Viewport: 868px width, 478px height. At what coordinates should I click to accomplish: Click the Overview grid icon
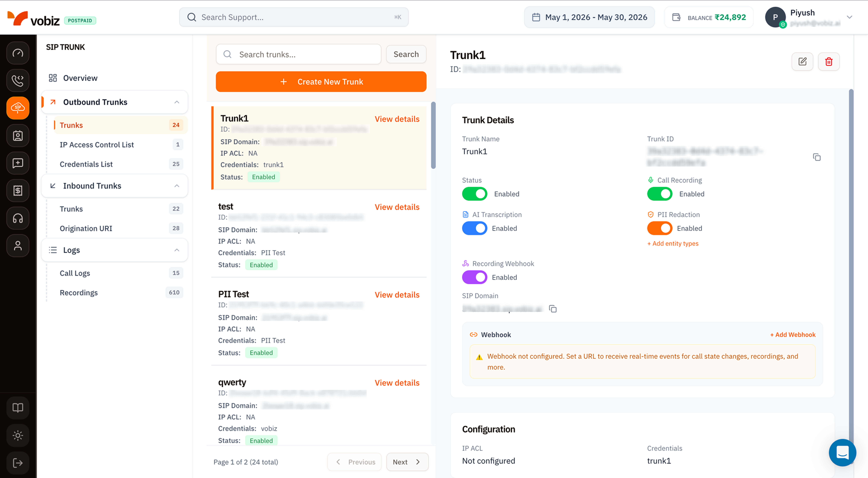(x=53, y=78)
